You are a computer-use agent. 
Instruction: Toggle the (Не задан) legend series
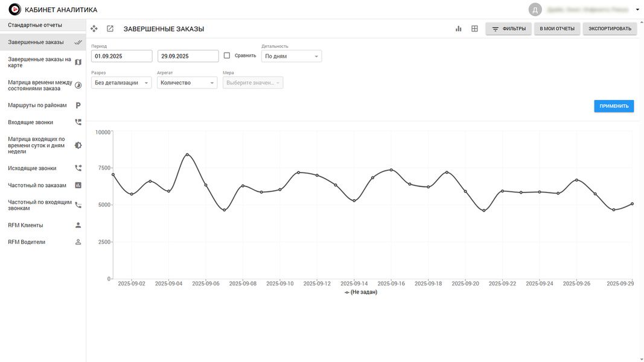361,292
